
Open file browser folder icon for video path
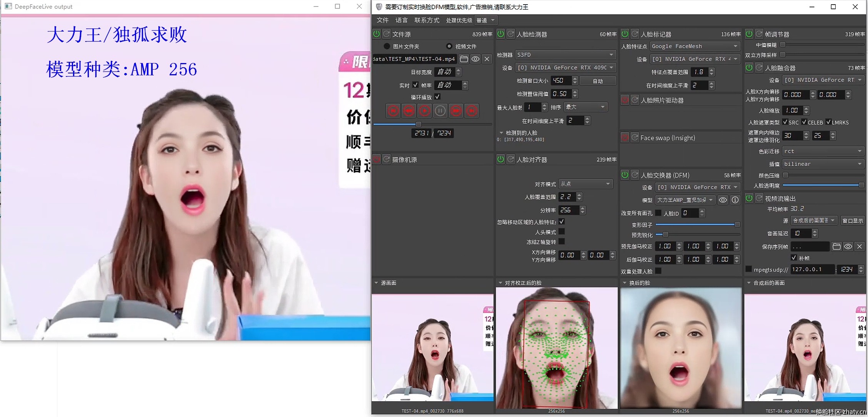(464, 59)
